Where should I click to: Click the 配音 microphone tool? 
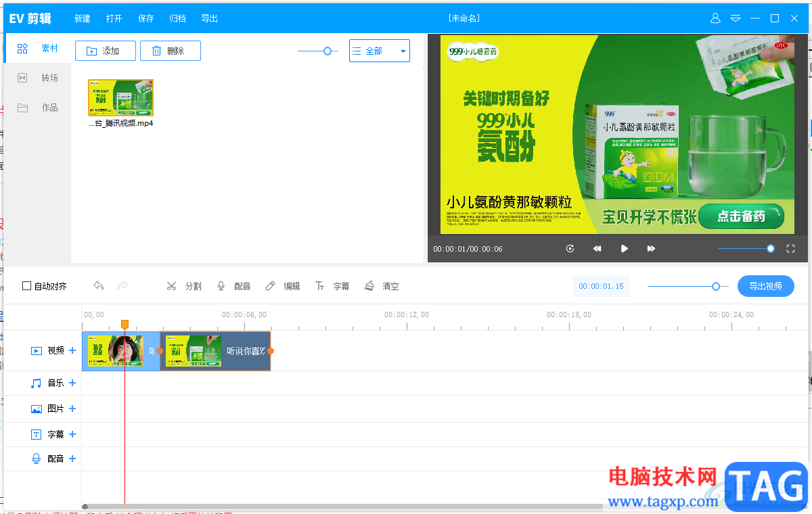233,286
